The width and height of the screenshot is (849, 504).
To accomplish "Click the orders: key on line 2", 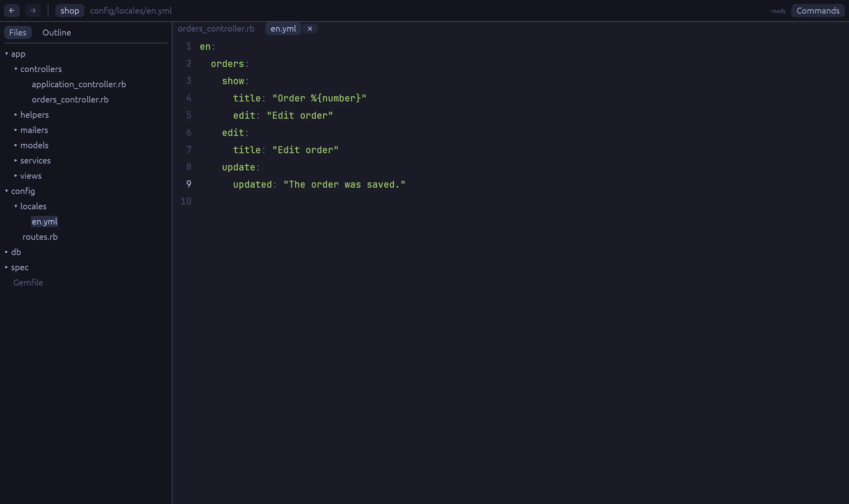I will [x=230, y=64].
